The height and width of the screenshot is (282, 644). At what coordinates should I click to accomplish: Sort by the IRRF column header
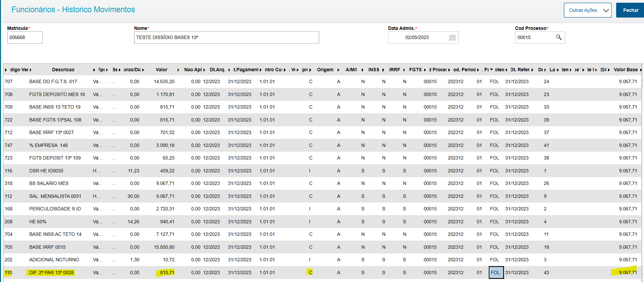[394, 70]
